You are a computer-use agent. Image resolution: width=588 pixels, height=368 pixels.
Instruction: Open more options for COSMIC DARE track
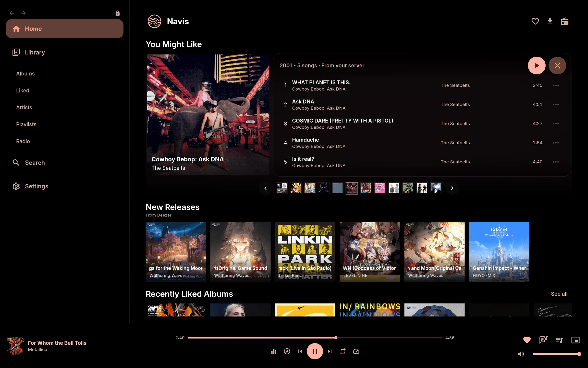pos(556,124)
